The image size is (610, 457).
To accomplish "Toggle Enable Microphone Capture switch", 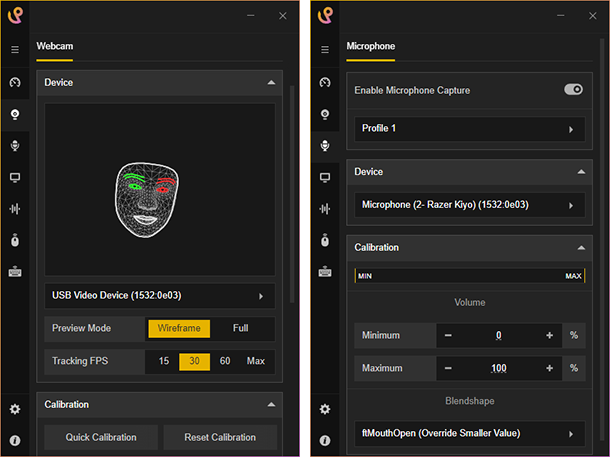I will pyautogui.click(x=573, y=90).
